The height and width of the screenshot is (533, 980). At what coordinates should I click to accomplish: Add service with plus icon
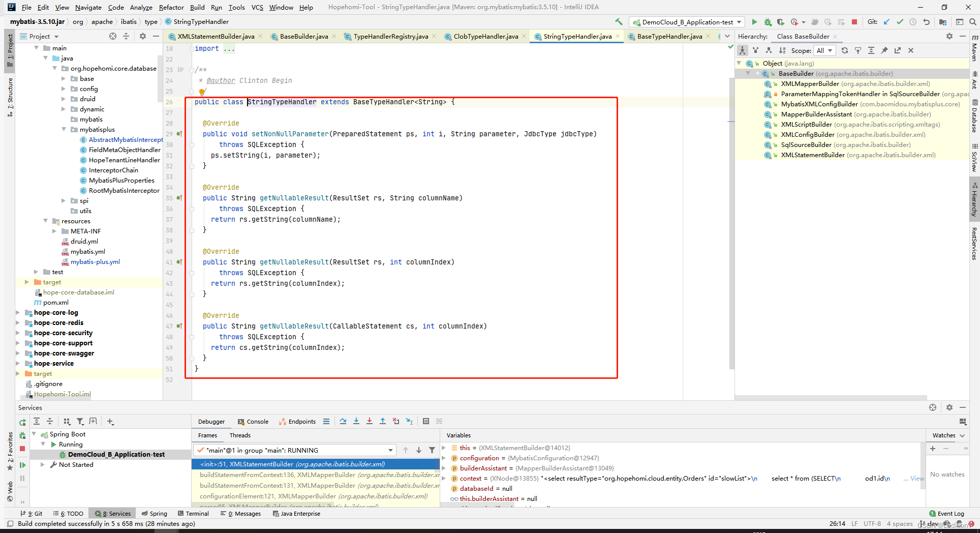[110, 421]
